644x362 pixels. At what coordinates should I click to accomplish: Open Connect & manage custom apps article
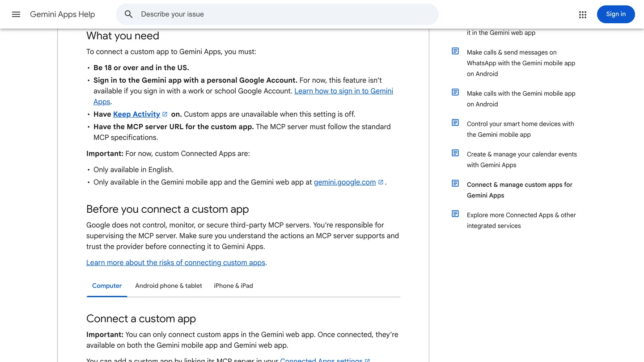click(x=520, y=190)
